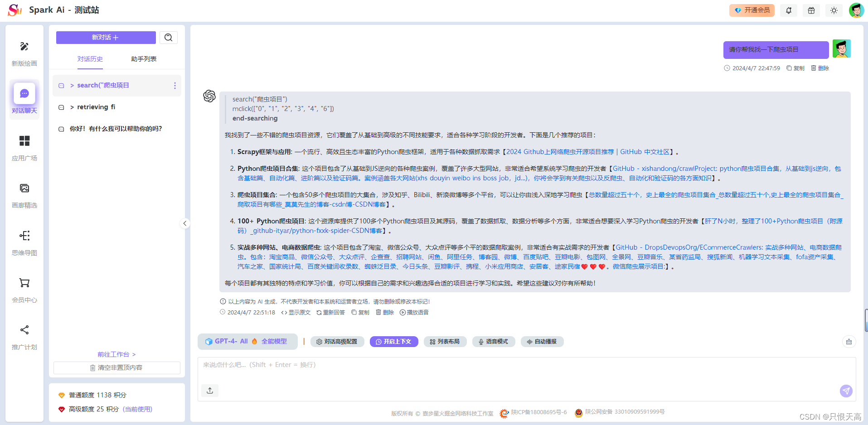This screenshot has height=425, width=868.
Task: Click the upload file icon below input
Action: [x=210, y=391]
